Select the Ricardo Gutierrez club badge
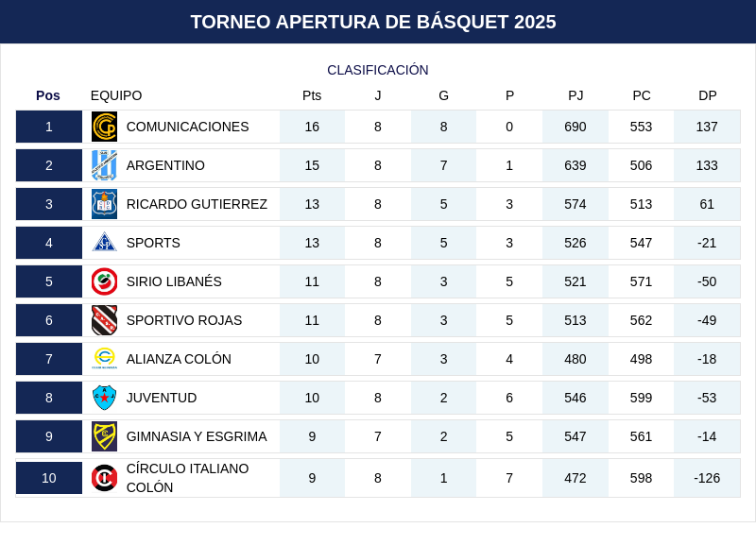Screen dimensions: 756x545 click(x=104, y=204)
